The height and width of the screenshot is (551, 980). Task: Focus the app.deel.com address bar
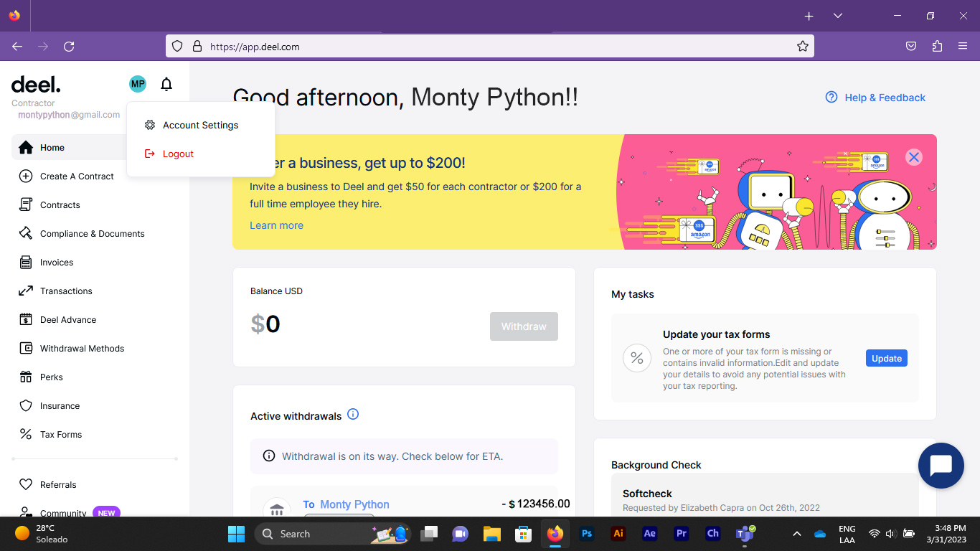(x=490, y=47)
